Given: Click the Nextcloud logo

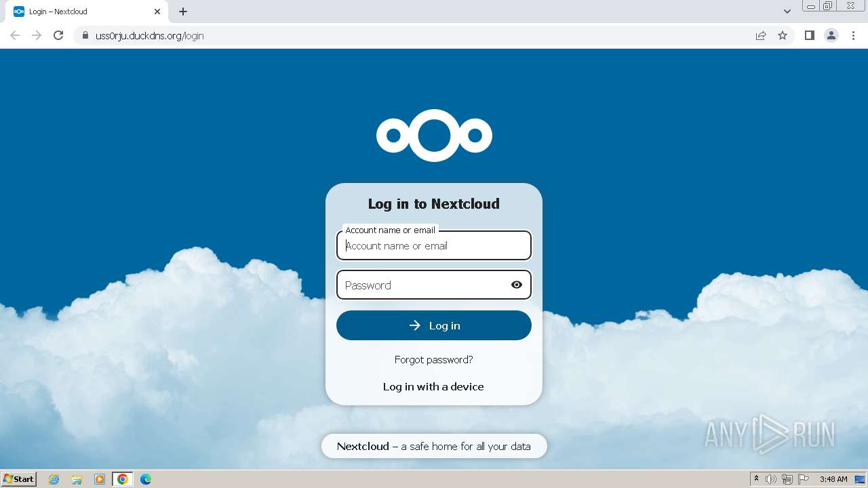Looking at the screenshot, I should (434, 136).
